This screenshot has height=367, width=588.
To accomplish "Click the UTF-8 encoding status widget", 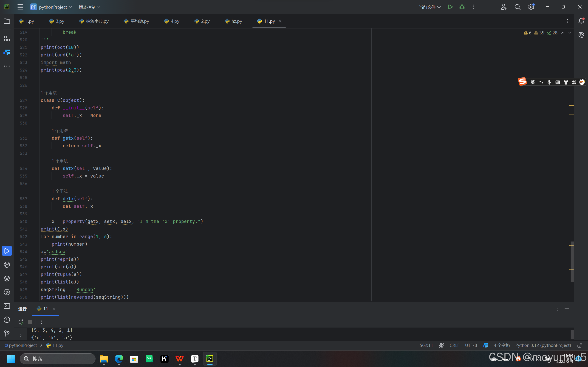I will click(471, 345).
